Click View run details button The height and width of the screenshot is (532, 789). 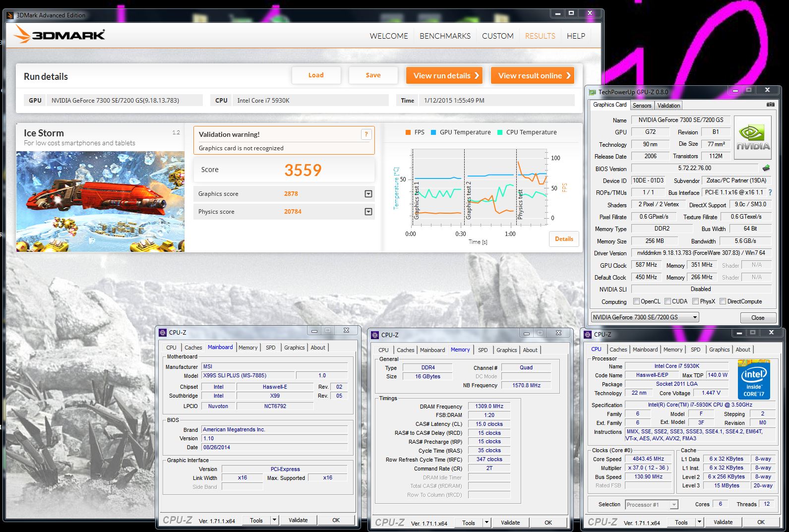(x=444, y=75)
